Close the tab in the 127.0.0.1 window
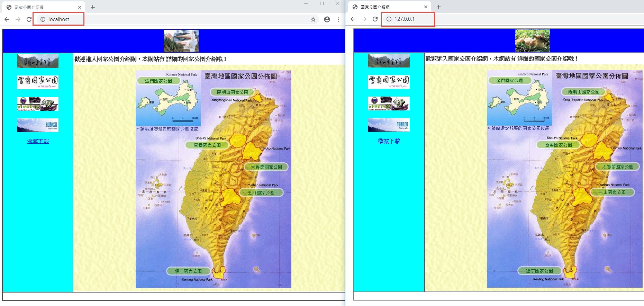The image size is (644, 306). (426, 7)
